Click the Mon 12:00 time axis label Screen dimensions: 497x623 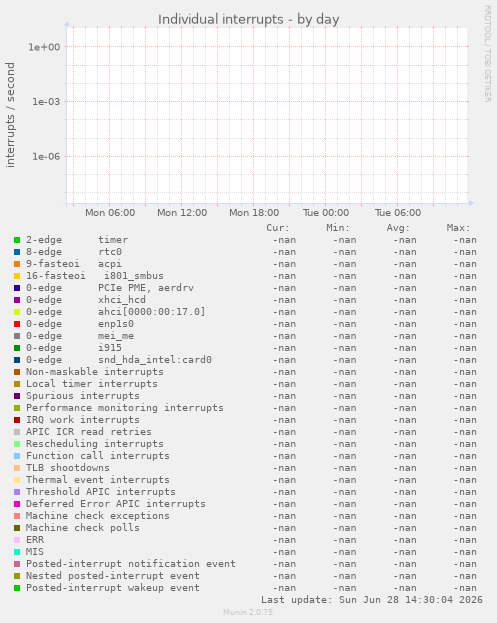point(182,213)
